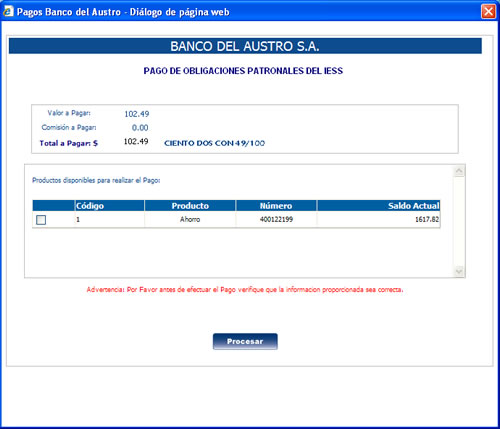
Task: Click the Código column header
Action: tap(110, 206)
